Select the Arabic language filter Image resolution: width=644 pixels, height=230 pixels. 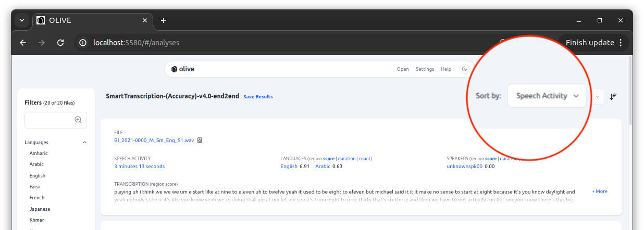[36, 164]
